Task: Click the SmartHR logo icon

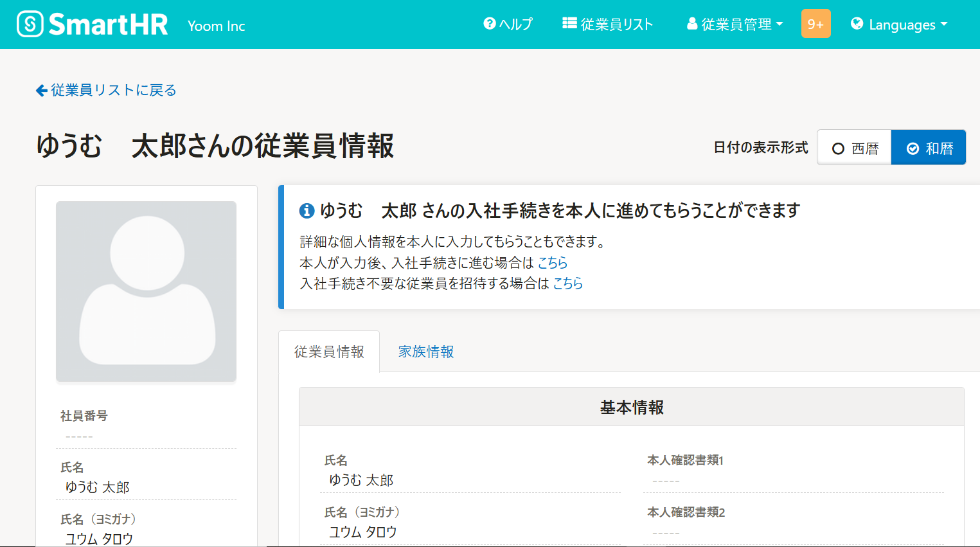Action: coord(30,24)
